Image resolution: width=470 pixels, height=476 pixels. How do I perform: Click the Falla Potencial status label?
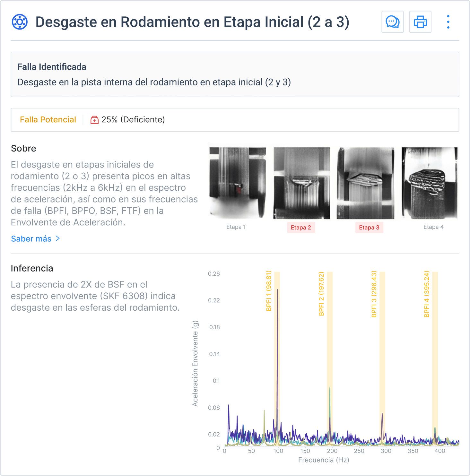48,120
